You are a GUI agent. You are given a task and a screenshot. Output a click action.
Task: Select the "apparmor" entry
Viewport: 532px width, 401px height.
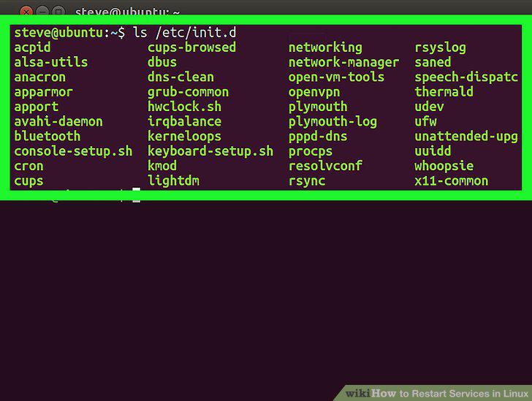pos(43,92)
